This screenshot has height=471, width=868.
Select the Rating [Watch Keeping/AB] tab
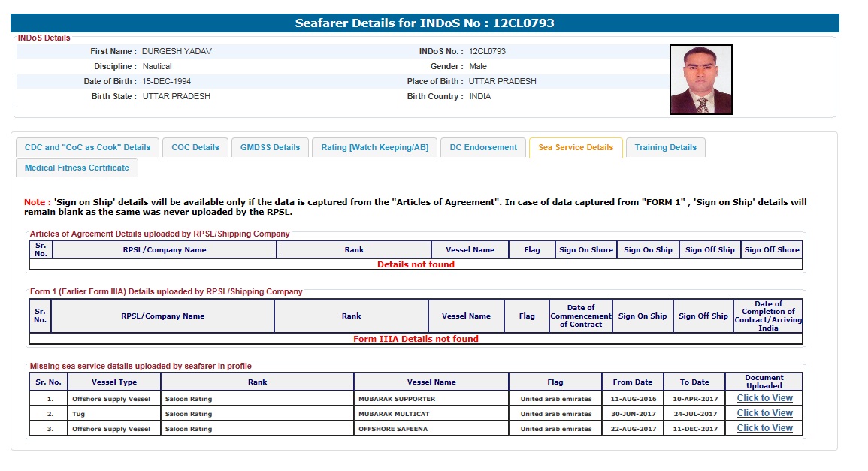pyautogui.click(x=374, y=147)
